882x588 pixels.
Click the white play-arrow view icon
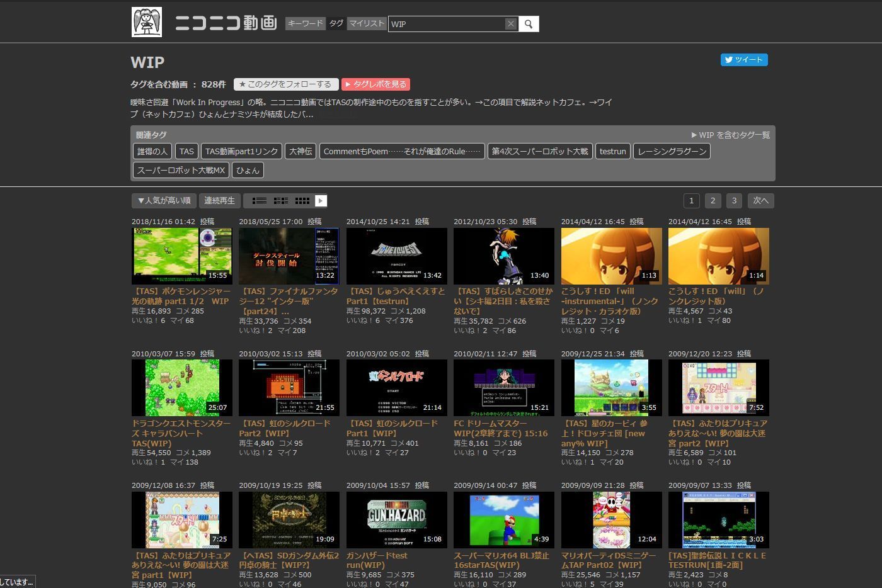pyautogui.click(x=321, y=201)
